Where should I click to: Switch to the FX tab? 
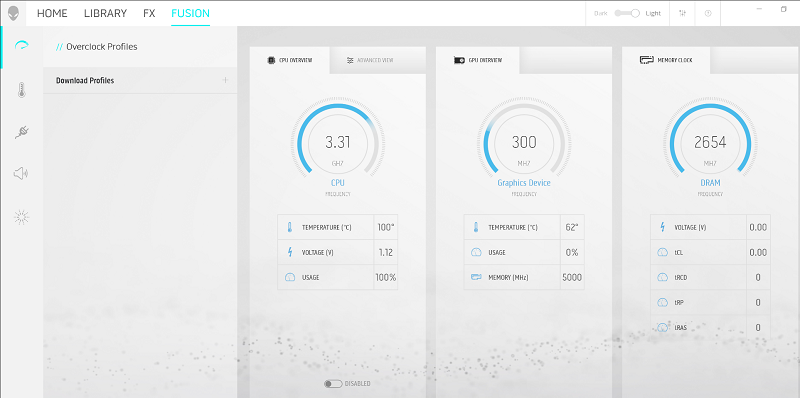(x=149, y=13)
